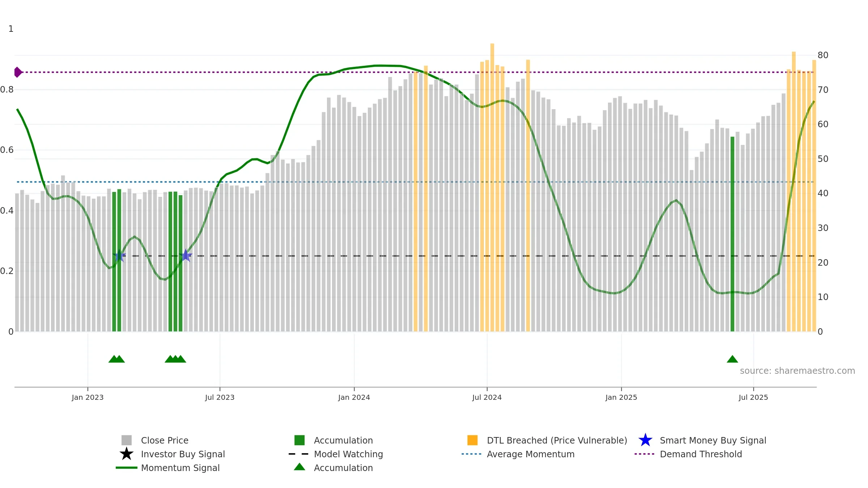The height and width of the screenshot is (488, 868).
Task: Click the tallest orange bar just after Jul 2024
Action: [492, 187]
